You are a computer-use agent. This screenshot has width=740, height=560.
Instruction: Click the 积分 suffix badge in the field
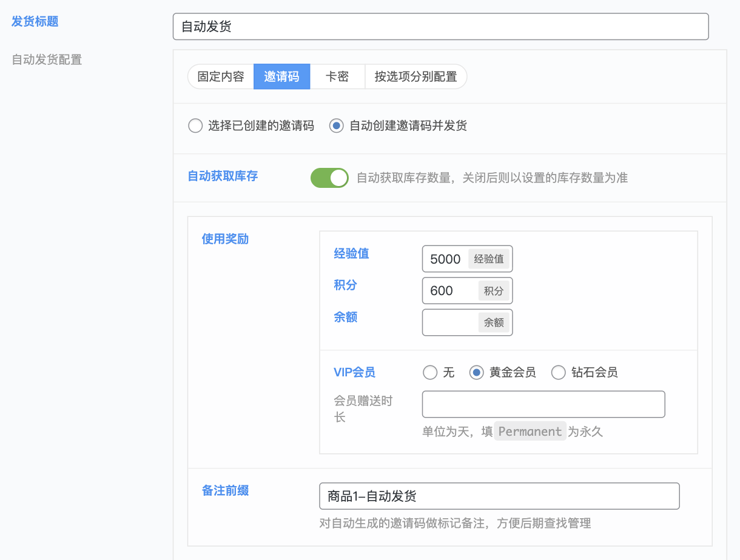pyautogui.click(x=494, y=290)
